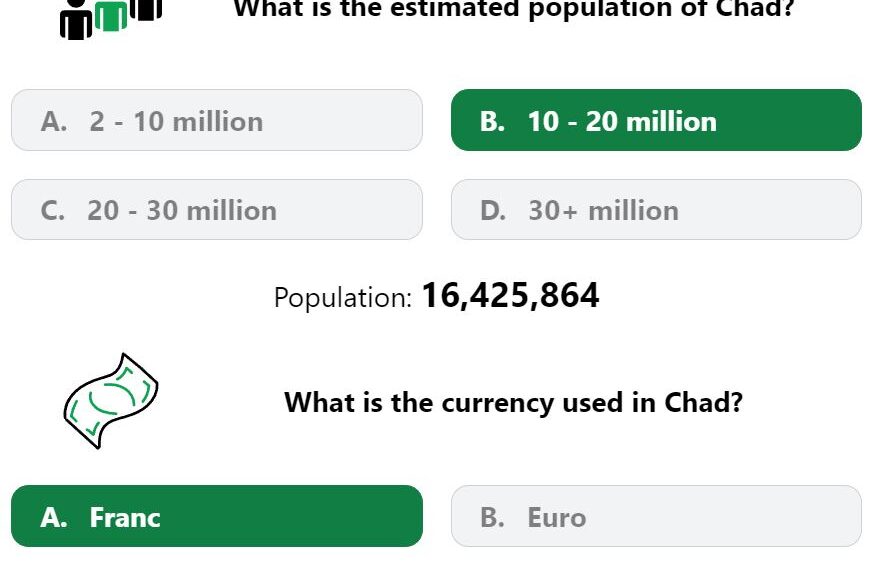Click the "A." letter beside Franc
Viewport: 872px width, 570px height.
click(54, 517)
